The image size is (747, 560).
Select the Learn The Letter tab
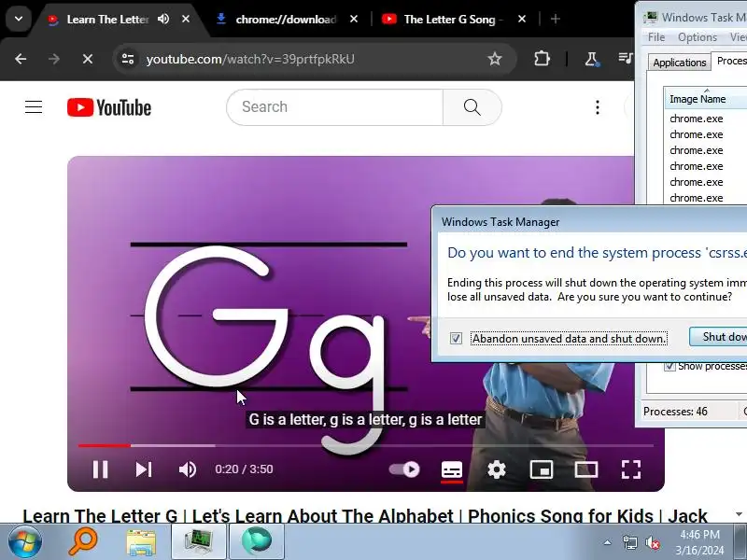click(107, 20)
